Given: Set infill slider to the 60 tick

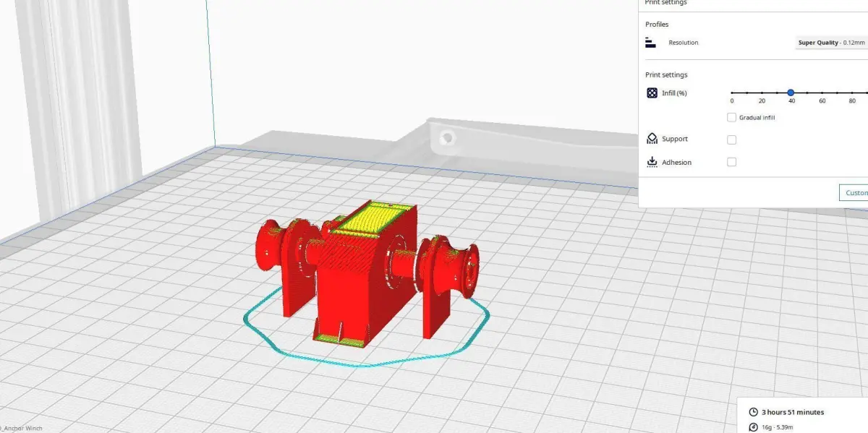Looking at the screenshot, I should (x=822, y=93).
